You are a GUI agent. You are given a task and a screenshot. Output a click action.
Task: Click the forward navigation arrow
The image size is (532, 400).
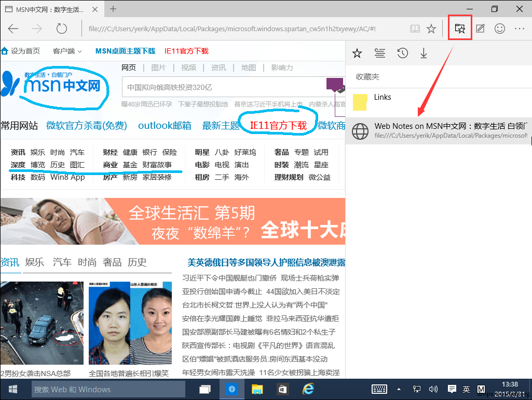[37, 29]
